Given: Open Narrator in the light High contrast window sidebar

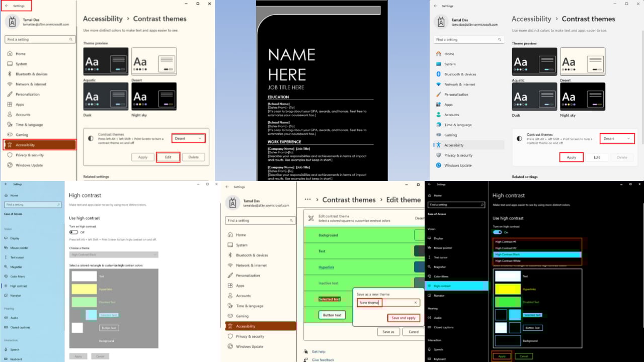Looking at the screenshot, I should pos(16,296).
